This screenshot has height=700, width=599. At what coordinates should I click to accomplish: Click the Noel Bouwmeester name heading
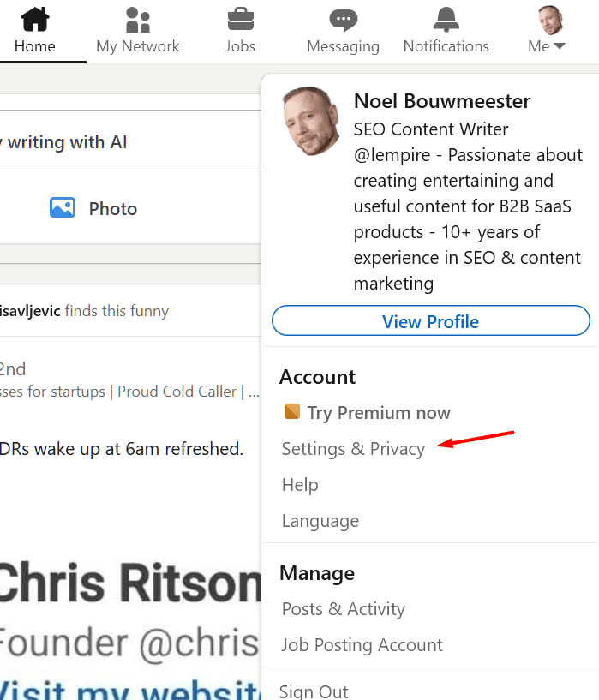coord(442,101)
